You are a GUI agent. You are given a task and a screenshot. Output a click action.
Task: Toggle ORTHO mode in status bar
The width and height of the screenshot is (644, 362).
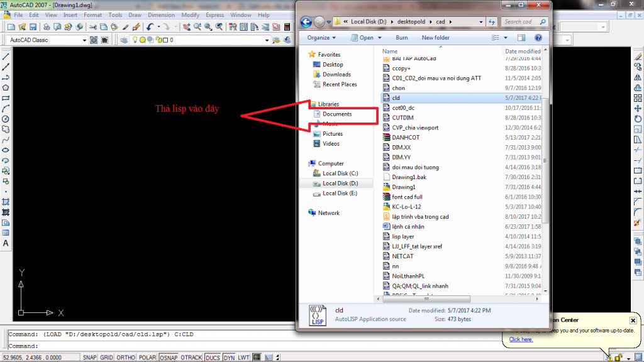pos(126,358)
